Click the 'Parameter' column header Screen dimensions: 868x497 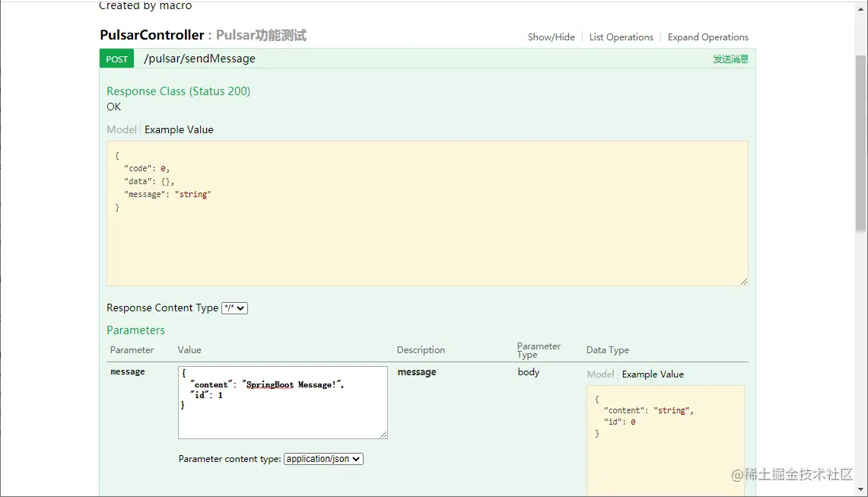(132, 349)
